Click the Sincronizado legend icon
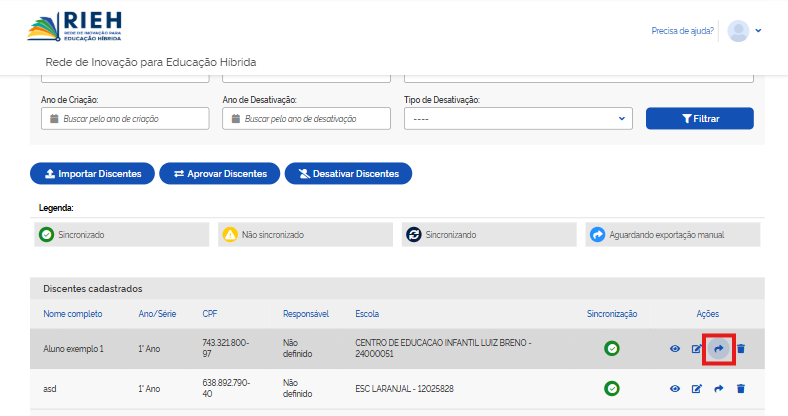Screen dimensions: 788x416 click(46, 235)
